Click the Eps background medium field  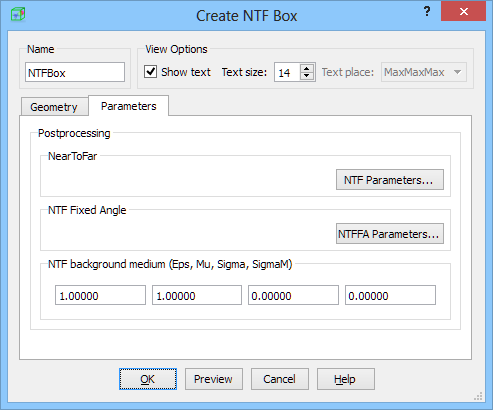tap(100, 295)
